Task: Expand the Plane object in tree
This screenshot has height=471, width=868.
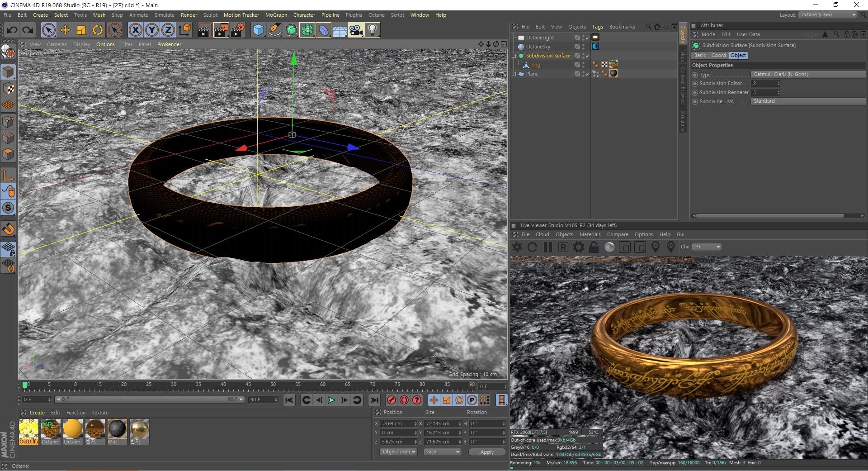Action: pyautogui.click(x=514, y=74)
